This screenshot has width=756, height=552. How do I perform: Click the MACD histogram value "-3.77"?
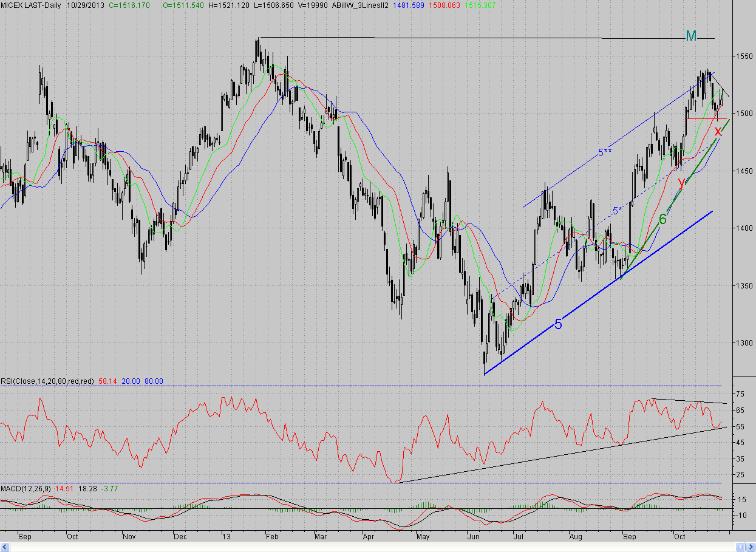tap(111, 488)
